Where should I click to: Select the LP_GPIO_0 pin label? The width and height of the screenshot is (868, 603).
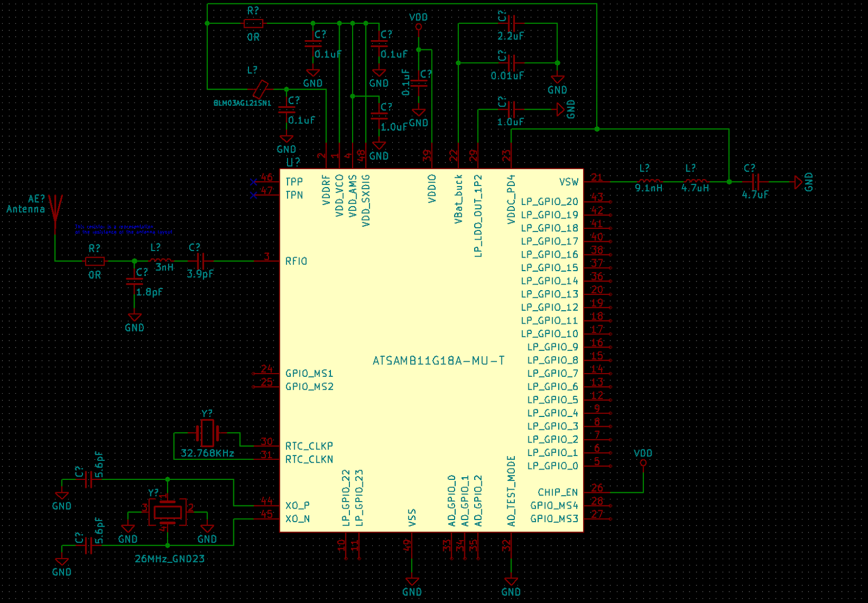553,466
